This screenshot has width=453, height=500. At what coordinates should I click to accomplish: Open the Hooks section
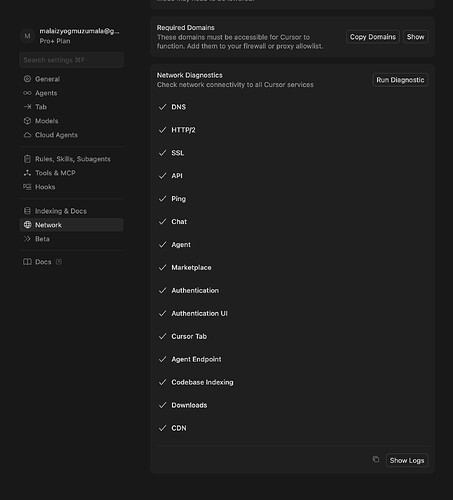click(x=71, y=187)
